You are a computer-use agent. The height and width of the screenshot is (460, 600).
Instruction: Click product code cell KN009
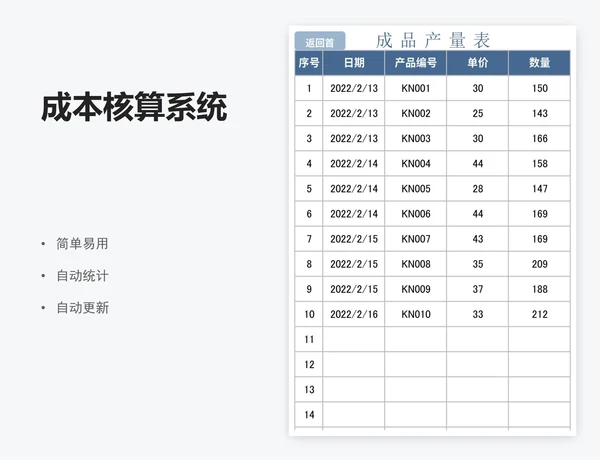pyautogui.click(x=416, y=289)
